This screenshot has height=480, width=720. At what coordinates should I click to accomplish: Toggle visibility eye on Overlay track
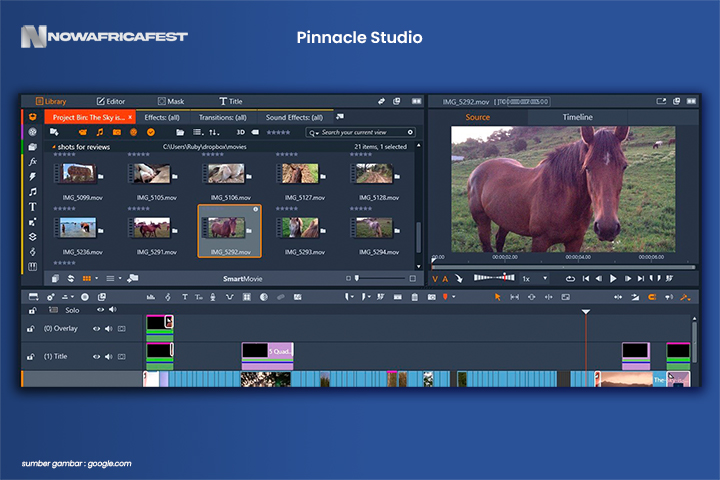point(96,329)
